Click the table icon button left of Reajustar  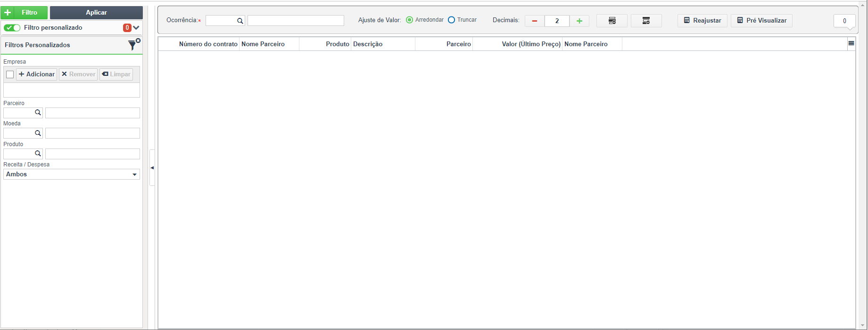click(x=646, y=21)
